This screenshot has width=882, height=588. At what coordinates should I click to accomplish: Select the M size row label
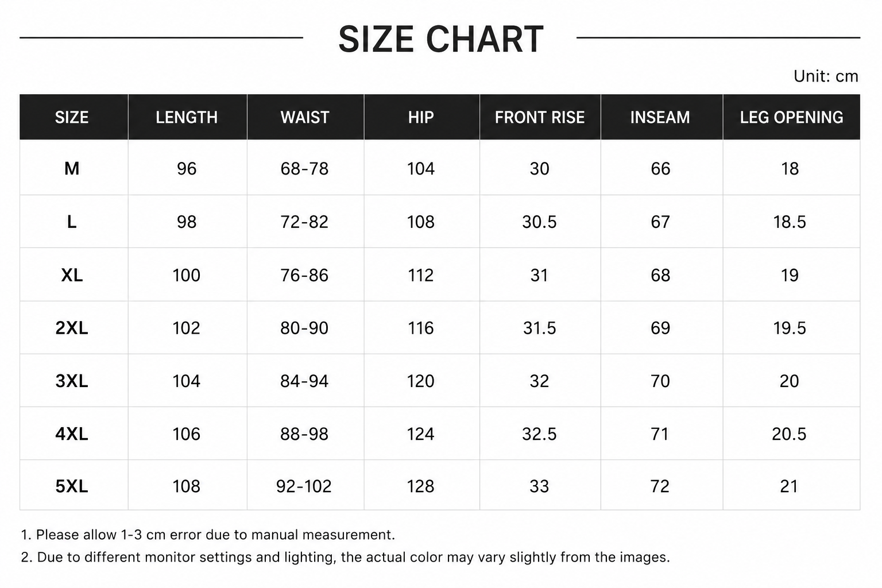72,168
